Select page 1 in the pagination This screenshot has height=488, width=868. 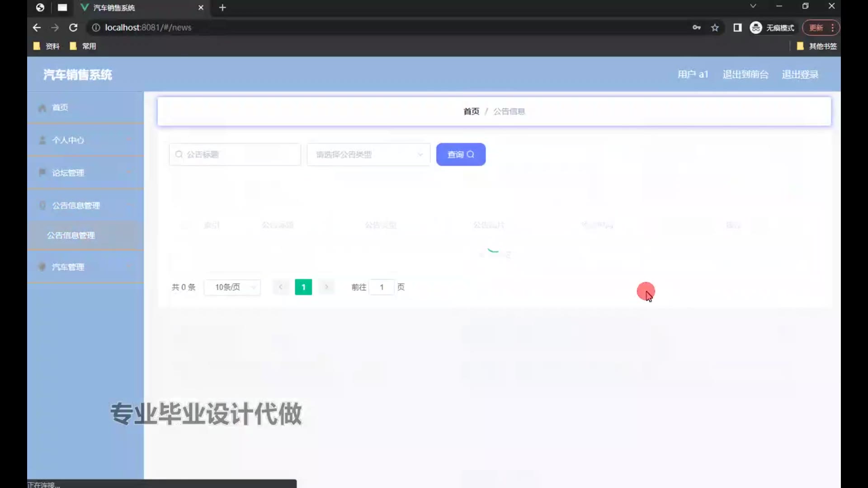(x=303, y=287)
